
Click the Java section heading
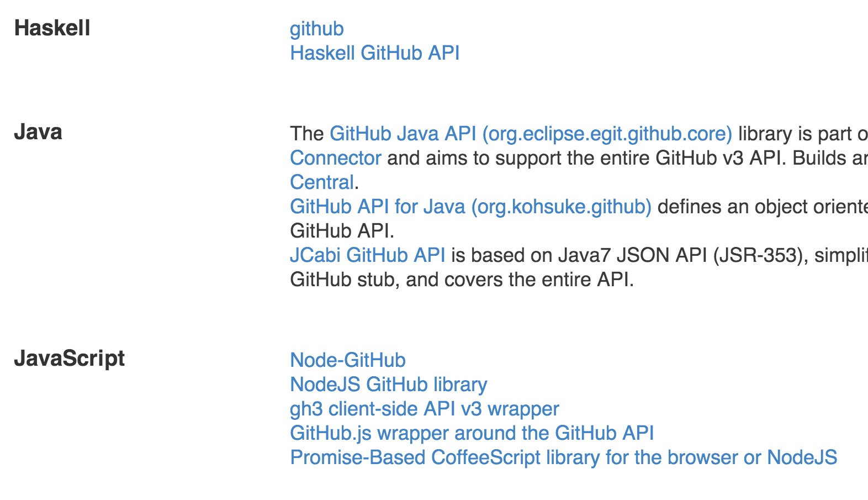point(38,132)
